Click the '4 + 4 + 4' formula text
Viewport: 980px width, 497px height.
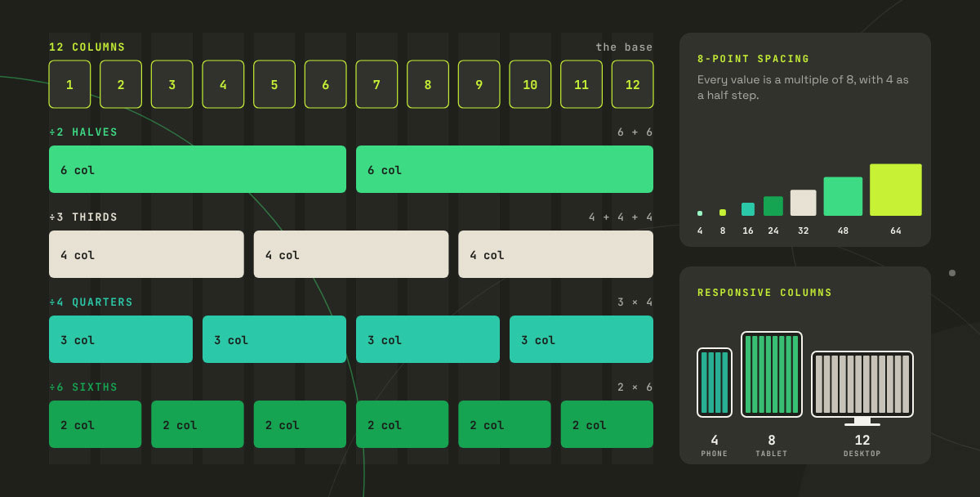click(x=621, y=217)
